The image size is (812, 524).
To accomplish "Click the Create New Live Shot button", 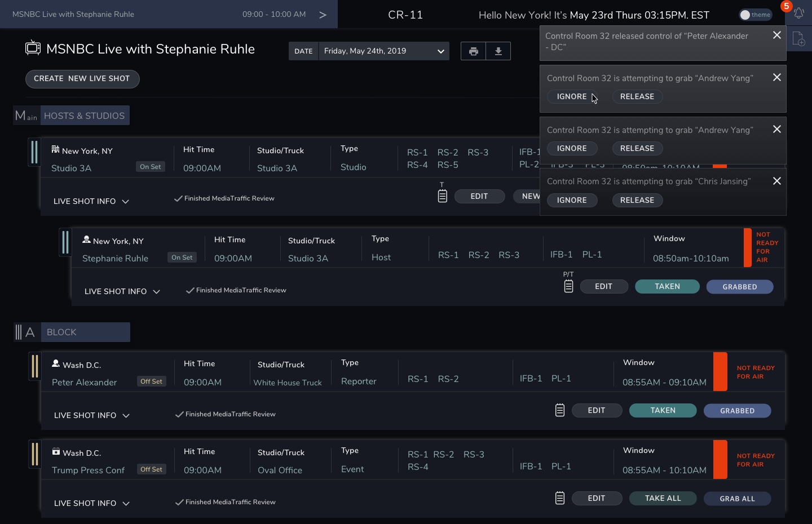I will (82, 79).
